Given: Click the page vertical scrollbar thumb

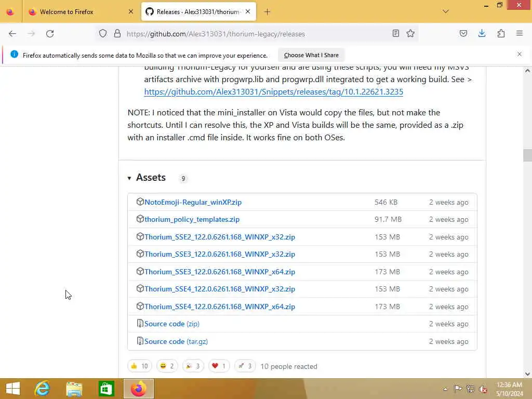Looking at the screenshot, I should tap(527, 155).
